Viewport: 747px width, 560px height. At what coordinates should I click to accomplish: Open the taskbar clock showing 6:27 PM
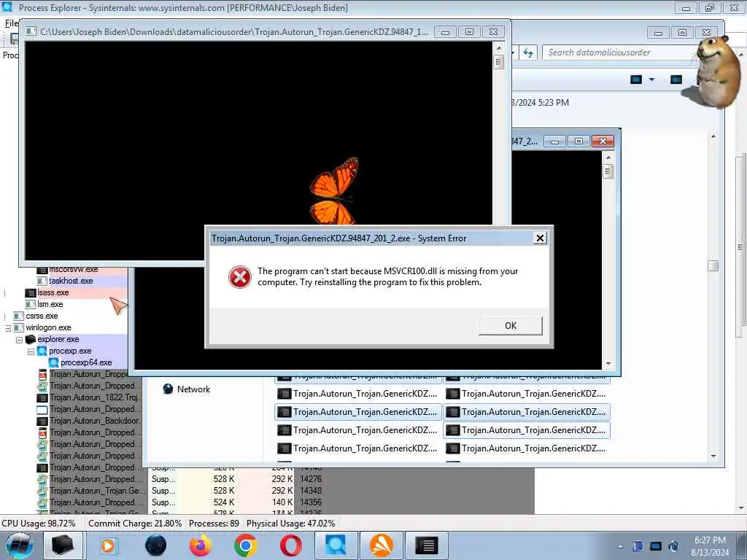(710, 546)
